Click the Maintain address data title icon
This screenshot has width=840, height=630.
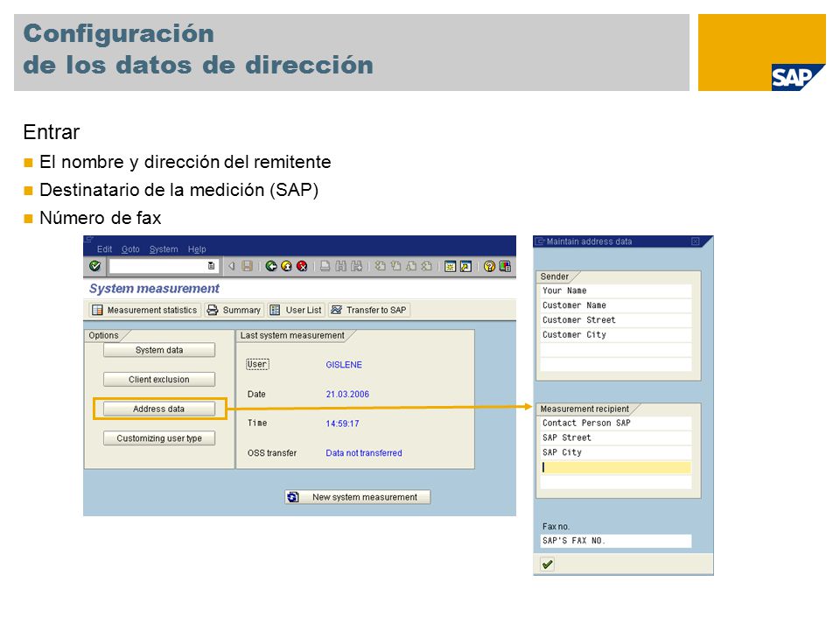click(x=540, y=241)
